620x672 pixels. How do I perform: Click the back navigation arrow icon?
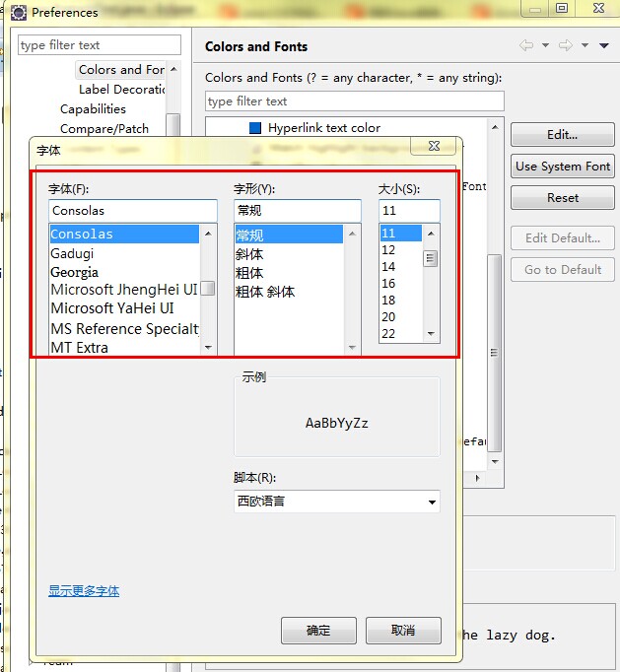pyautogui.click(x=526, y=45)
